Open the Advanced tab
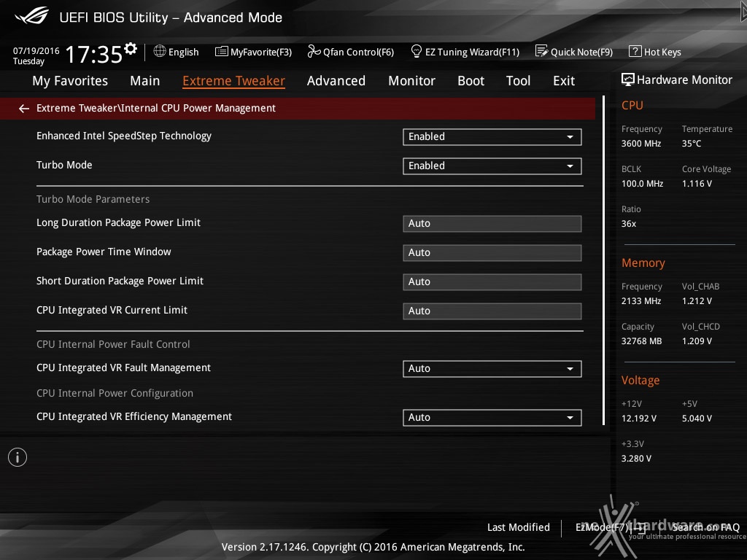The height and width of the screenshot is (560, 747). [336, 81]
